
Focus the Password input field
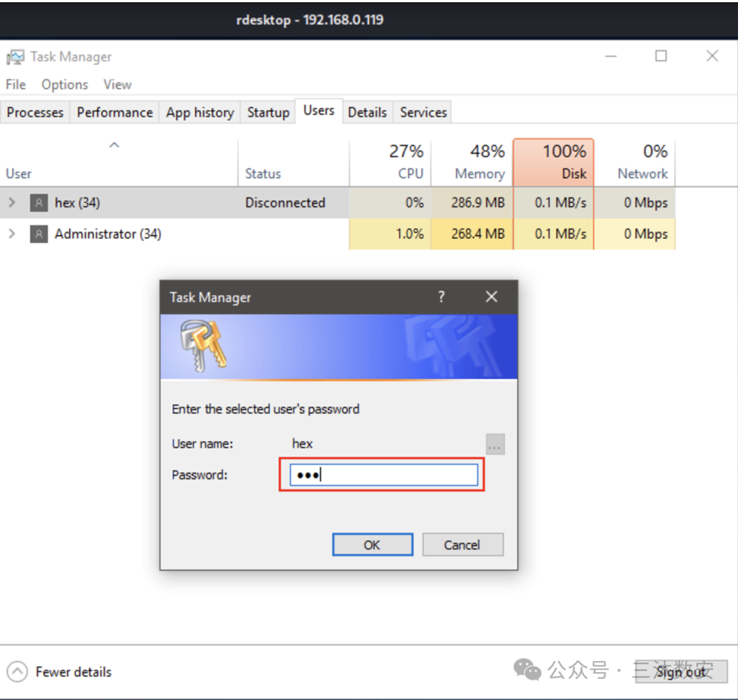coord(383,475)
